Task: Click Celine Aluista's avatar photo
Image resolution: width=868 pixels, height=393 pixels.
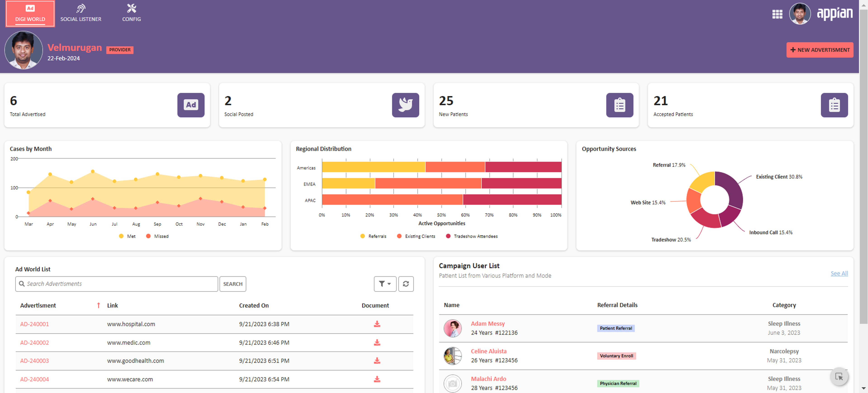Action: pos(453,356)
